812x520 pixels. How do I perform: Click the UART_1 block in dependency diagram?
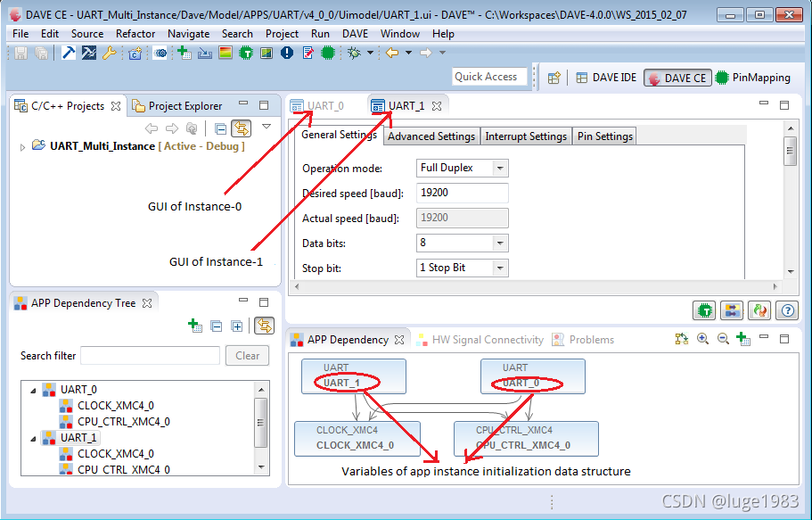354,376
